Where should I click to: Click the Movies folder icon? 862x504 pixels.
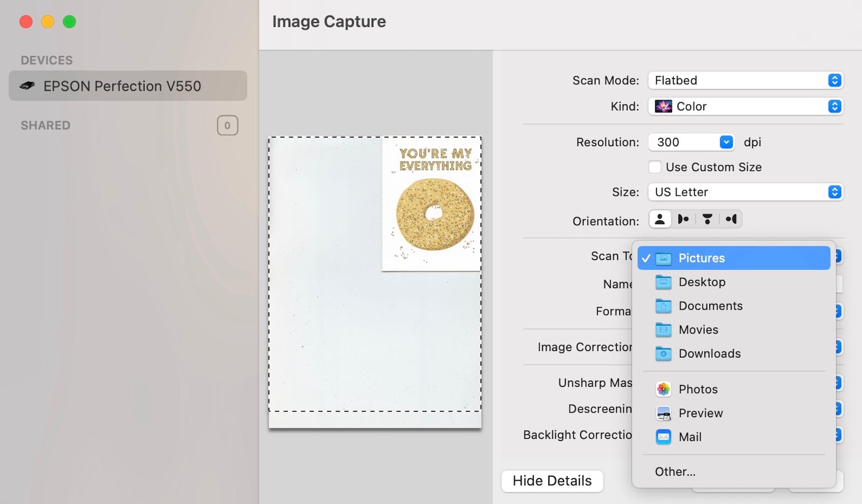(663, 330)
